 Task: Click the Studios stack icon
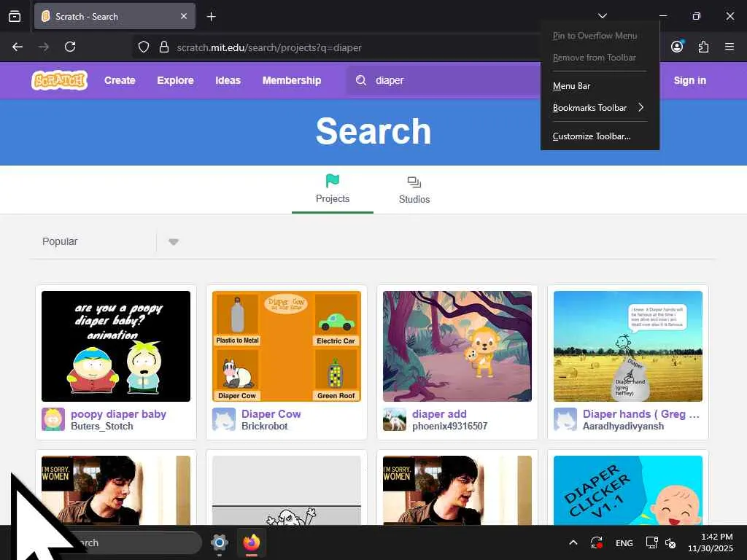pos(414,182)
